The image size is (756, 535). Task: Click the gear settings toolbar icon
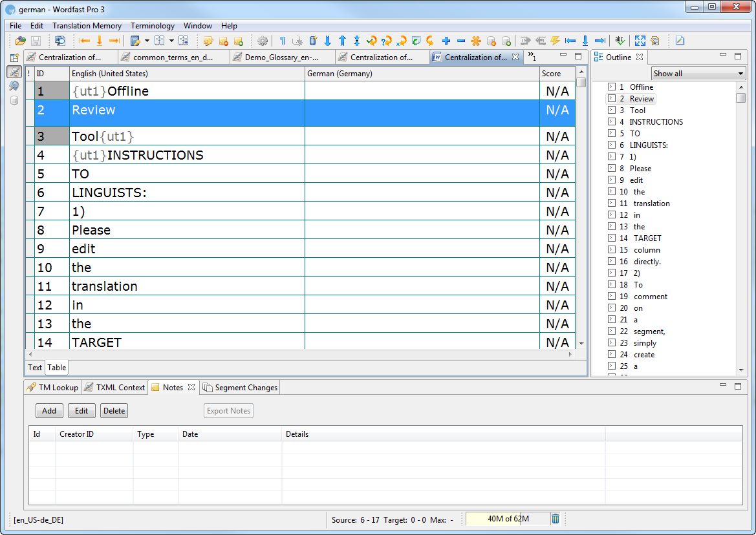coord(263,41)
